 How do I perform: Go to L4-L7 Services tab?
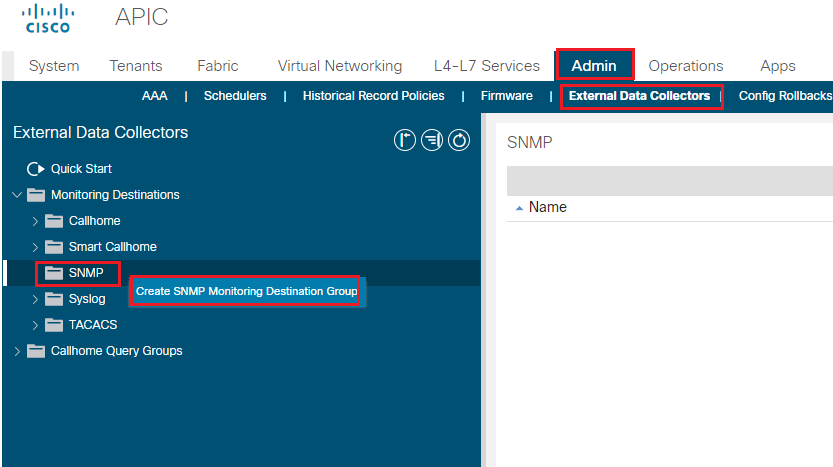[487, 66]
